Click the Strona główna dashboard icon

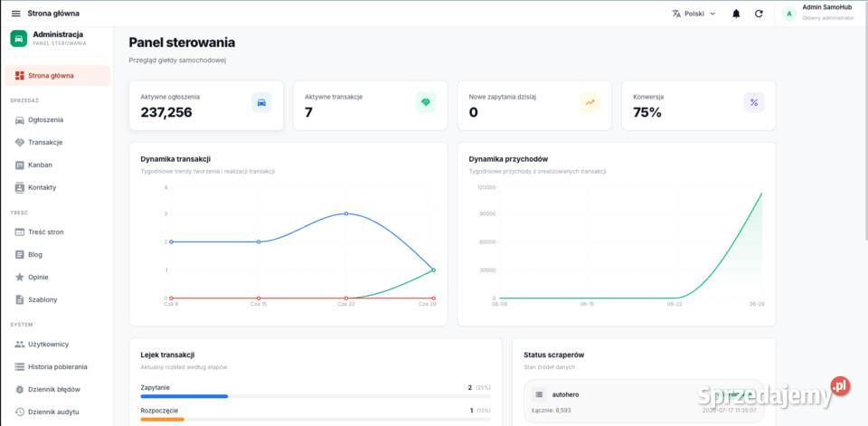pyautogui.click(x=19, y=75)
